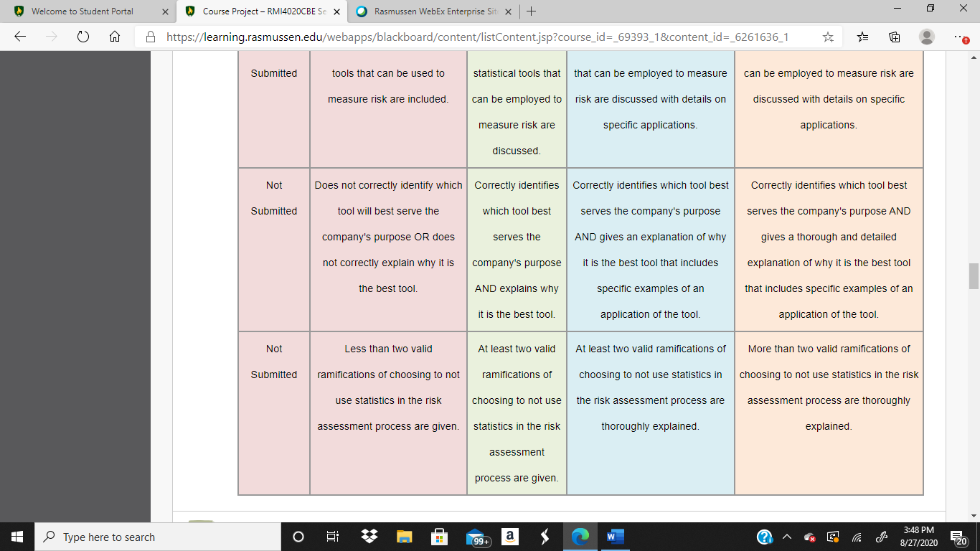
Task: Open Microsoft Store from the taskbar
Action: point(439,537)
